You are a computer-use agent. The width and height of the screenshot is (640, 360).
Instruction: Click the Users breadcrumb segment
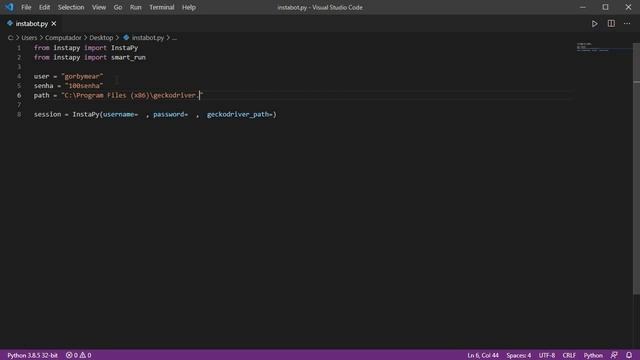point(29,38)
